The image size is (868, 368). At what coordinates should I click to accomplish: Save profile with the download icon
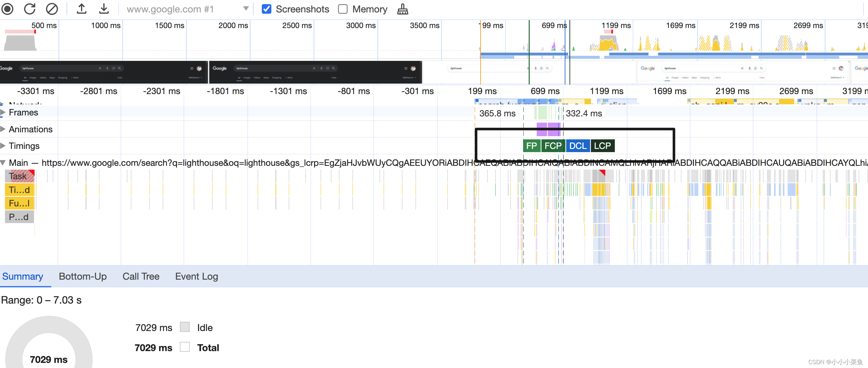click(104, 9)
